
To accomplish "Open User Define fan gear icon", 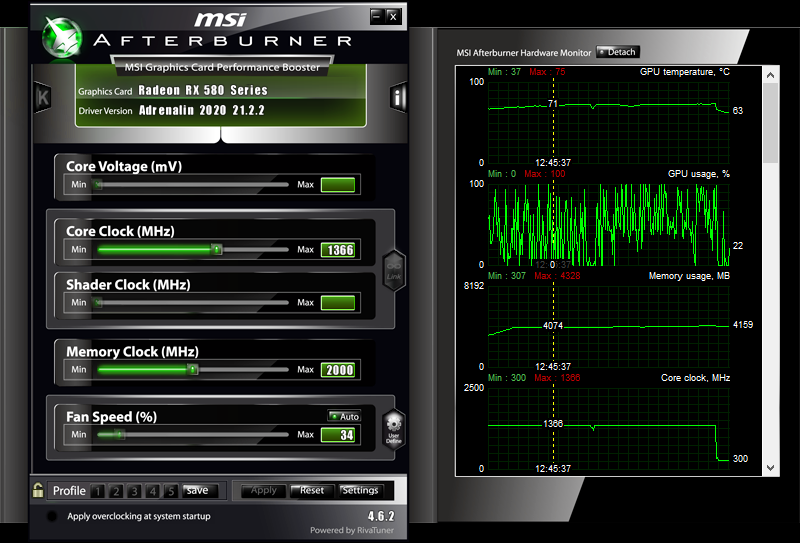I will pyautogui.click(x=394, y=430).
